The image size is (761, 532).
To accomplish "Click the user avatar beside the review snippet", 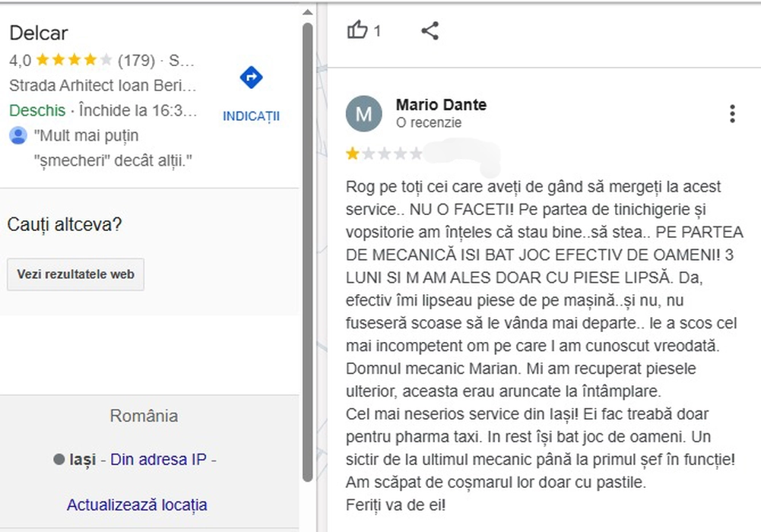I will 18,136.
